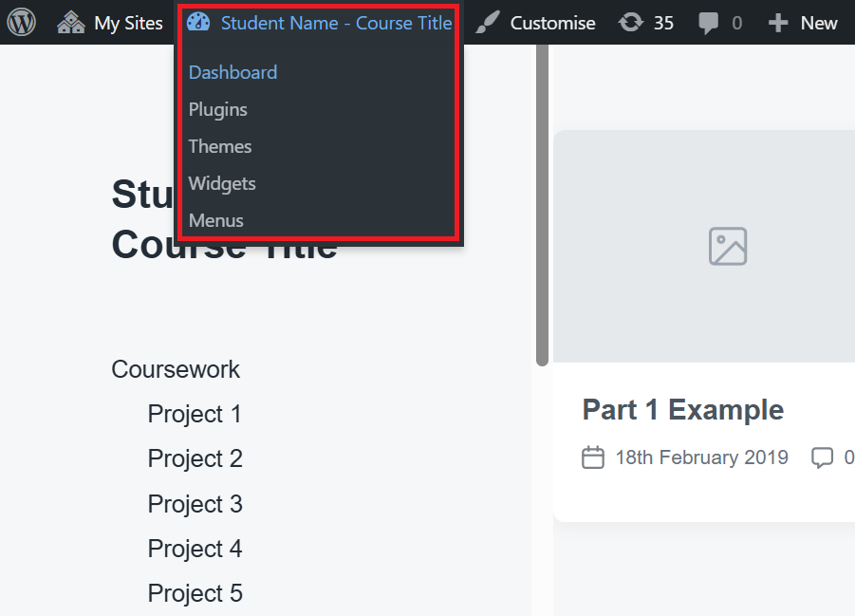Select Widgets from the site dropdown
This screenshot has width=855, height=616.
[x=222, y=183]
